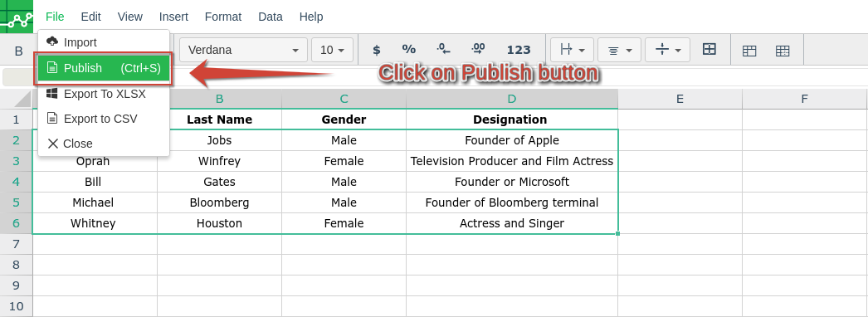
Task: Click the cell containing Bloomberg
Action: tap(219, 202)
